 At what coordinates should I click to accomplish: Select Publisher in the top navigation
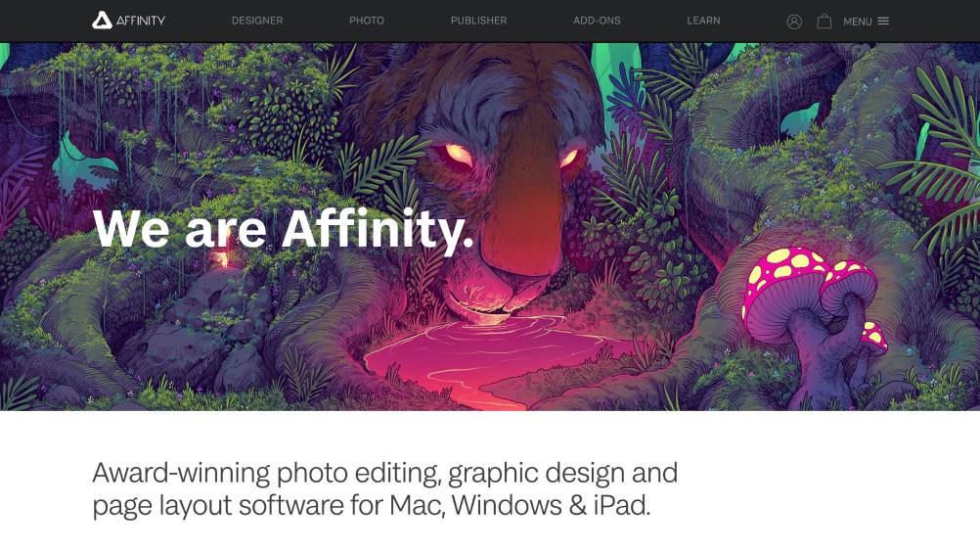tap(478, 21)
